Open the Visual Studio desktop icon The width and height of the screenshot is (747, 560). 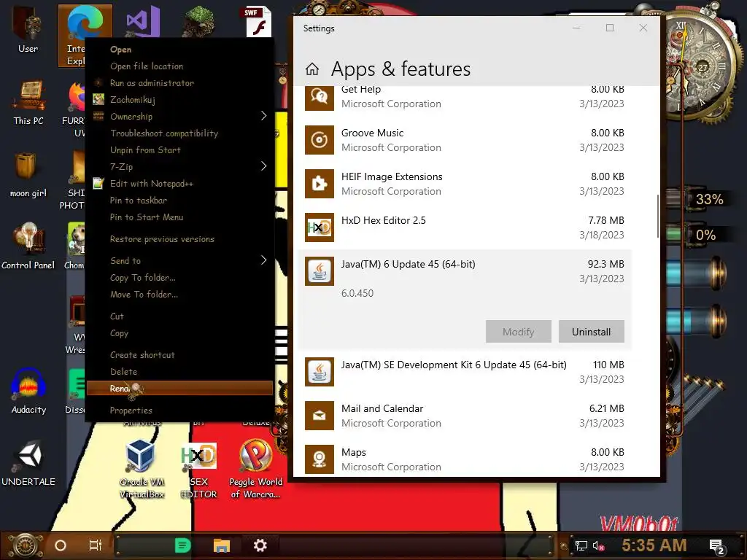click(142, 21)
